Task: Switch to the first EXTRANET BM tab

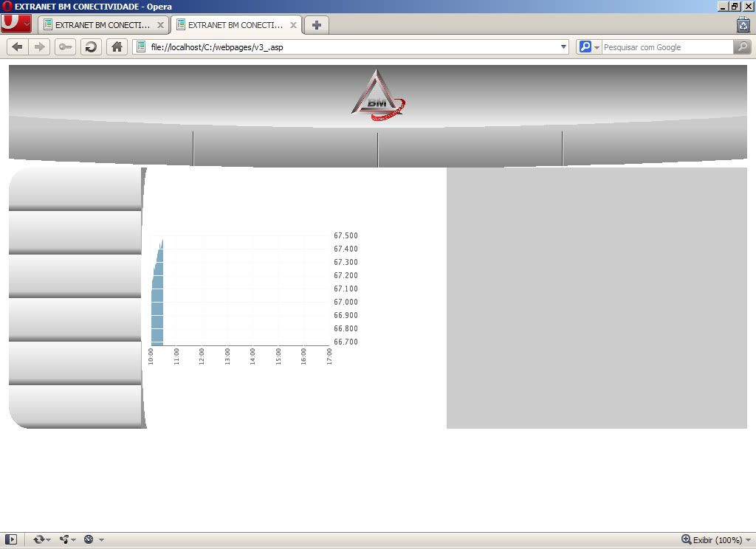Action: coord(102,24)
